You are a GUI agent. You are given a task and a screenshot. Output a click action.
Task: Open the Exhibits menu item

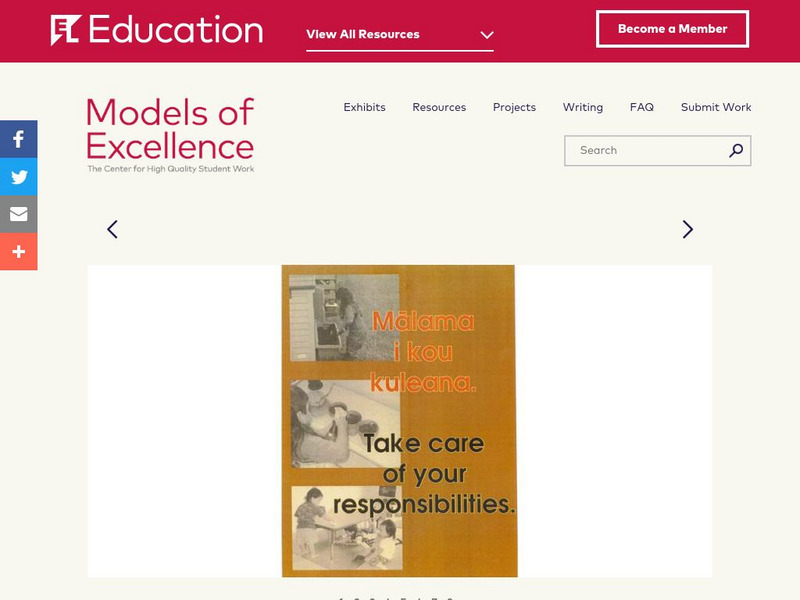point(364,107)
